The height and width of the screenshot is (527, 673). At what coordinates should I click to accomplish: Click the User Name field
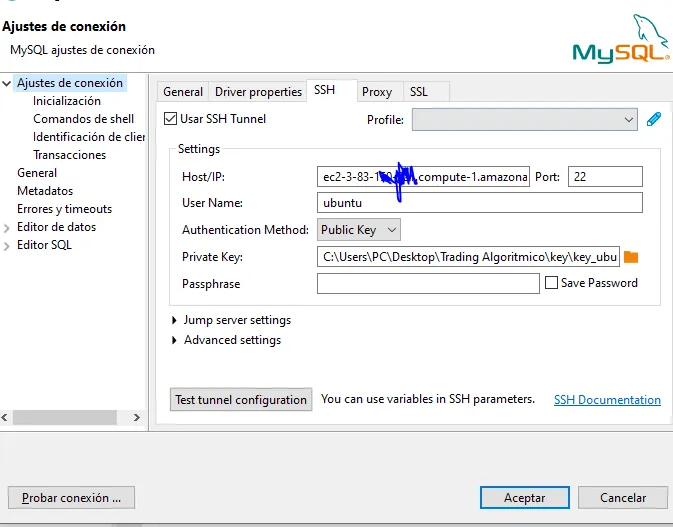[x=479, y=203]
